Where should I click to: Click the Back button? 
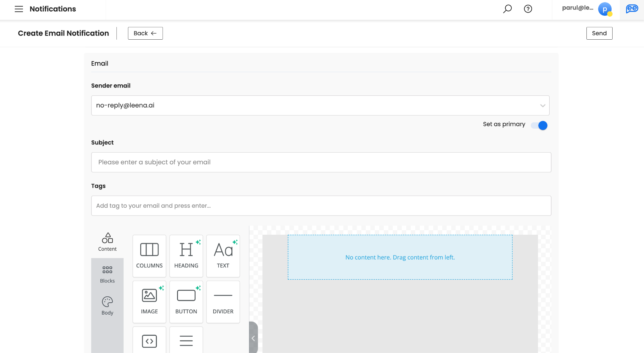145,33
